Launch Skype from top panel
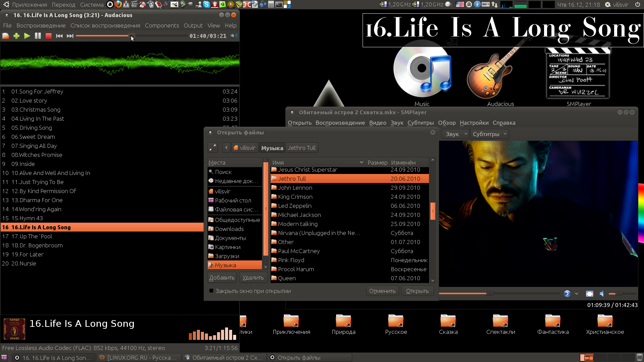Image resolution: width=644 pixels, height=362 pixels. [x=207, y=4]
